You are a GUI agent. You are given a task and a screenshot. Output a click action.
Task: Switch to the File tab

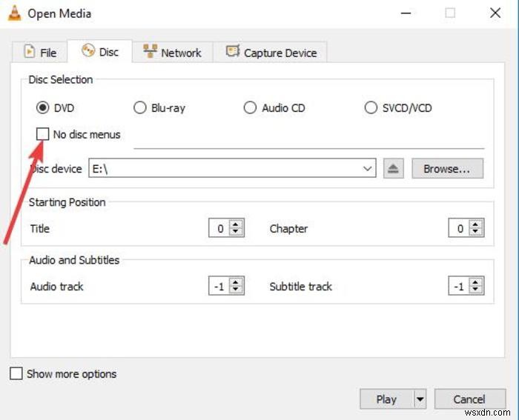(x=40, y=53)
